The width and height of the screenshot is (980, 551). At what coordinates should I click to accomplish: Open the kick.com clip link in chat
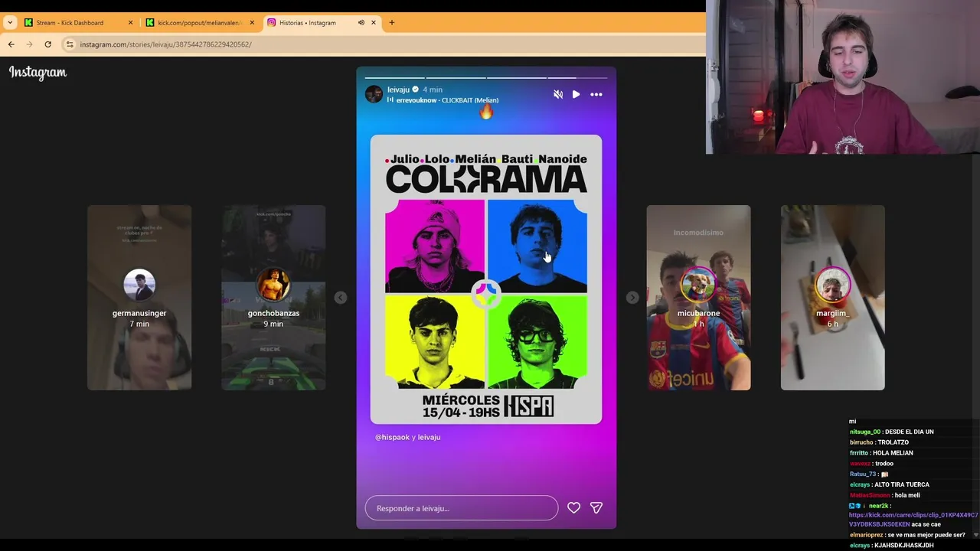[913, 520]
